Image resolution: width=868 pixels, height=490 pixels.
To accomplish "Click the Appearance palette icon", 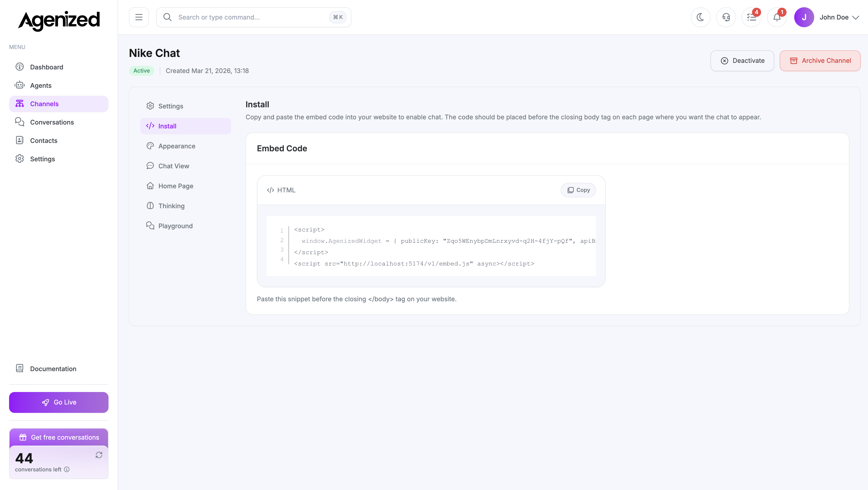I will click(x=150, y=145).
